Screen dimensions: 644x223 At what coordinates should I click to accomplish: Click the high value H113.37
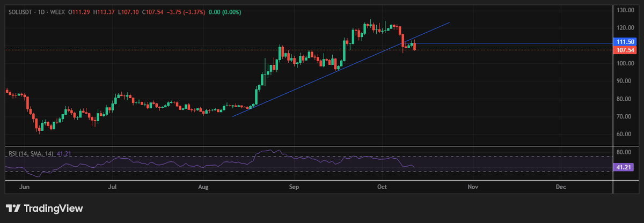coord(105,11)
